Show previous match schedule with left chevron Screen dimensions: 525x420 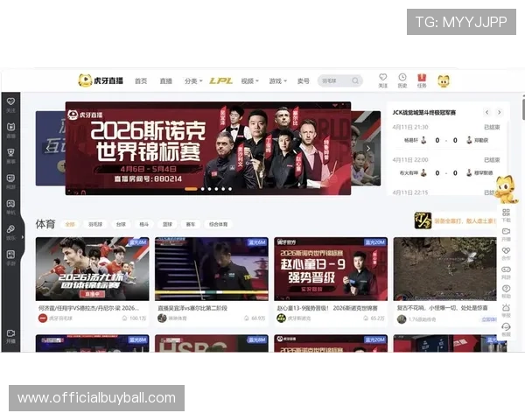click(487, 112)
